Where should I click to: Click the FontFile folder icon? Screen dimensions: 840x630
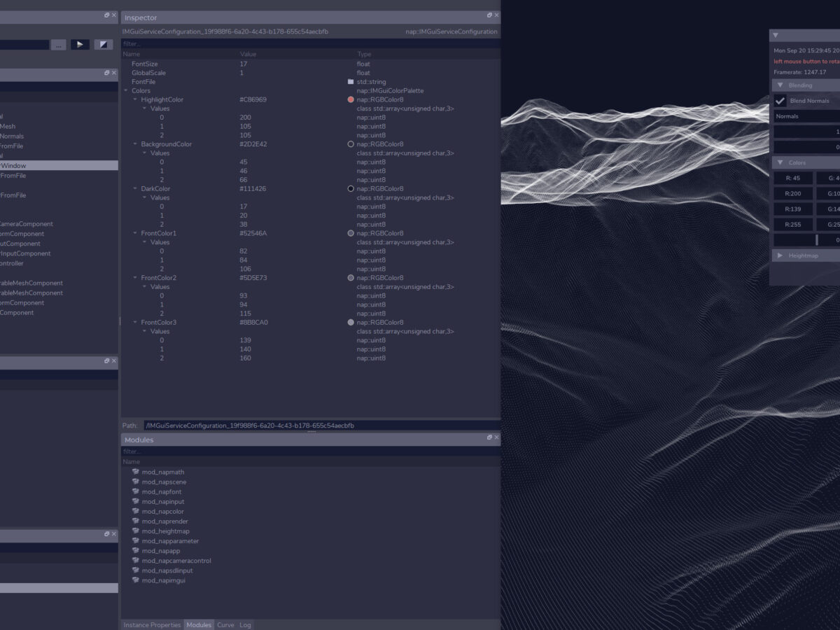pos(351,82)
